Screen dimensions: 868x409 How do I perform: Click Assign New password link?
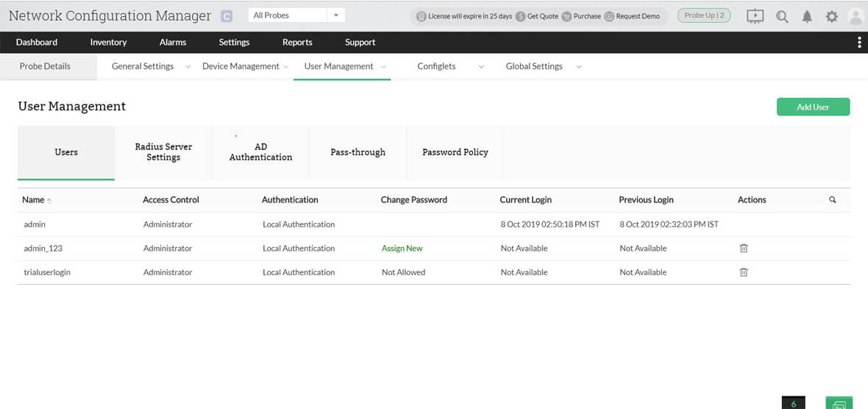402,249
